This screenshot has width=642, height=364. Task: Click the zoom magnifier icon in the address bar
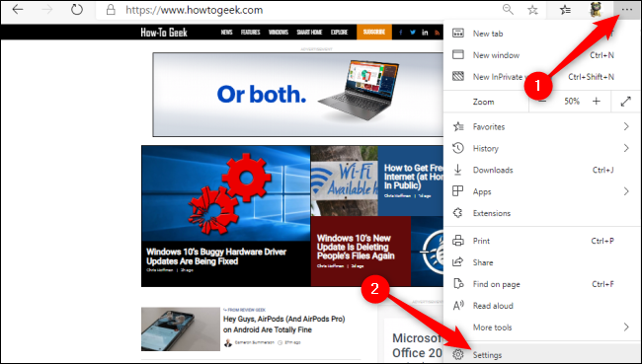coord(508,10)
